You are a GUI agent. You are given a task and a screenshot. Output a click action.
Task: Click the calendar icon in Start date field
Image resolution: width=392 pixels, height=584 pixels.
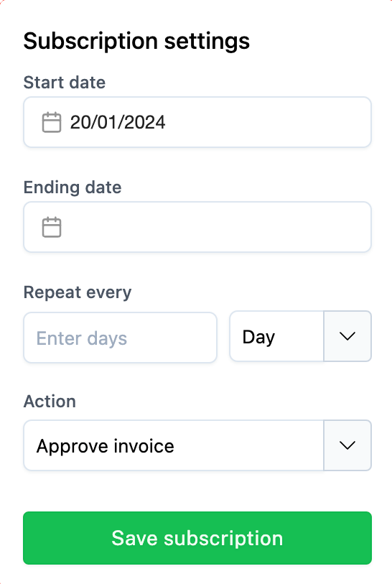(52, 122)
